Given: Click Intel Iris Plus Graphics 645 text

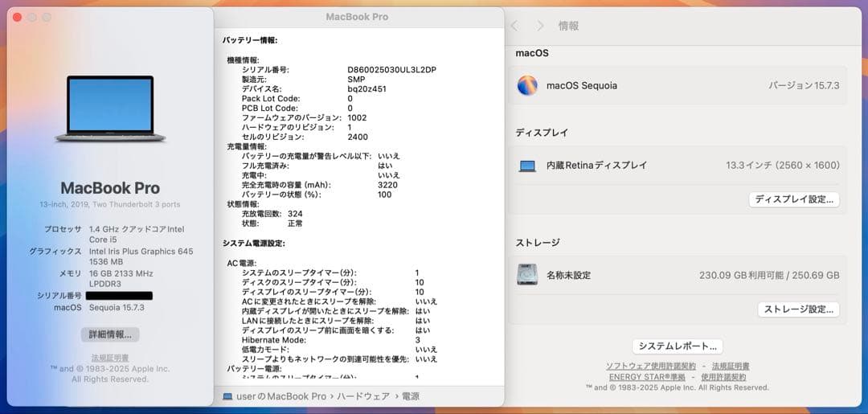Looking at the screenshot, I should [x=141, y=252].
